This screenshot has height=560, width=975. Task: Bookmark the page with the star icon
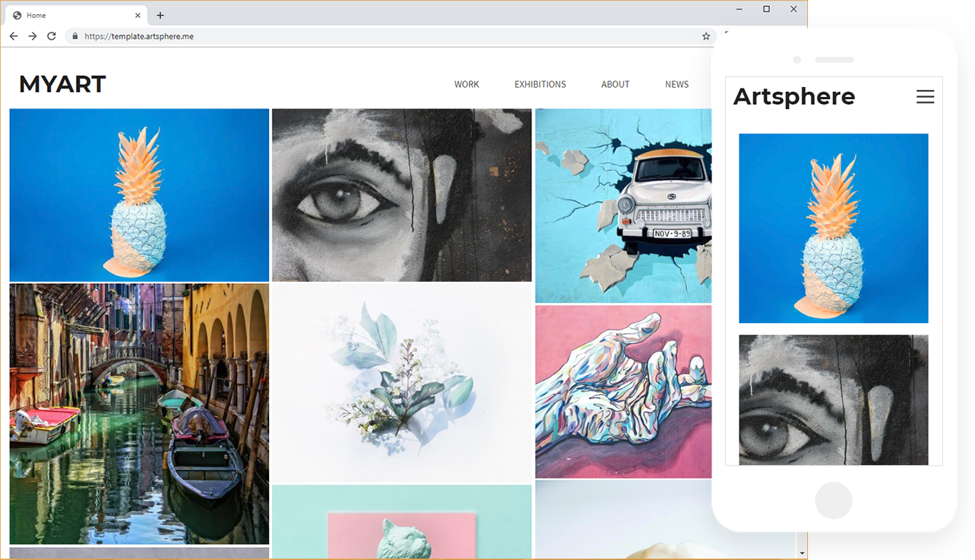(x=706, y=36)
